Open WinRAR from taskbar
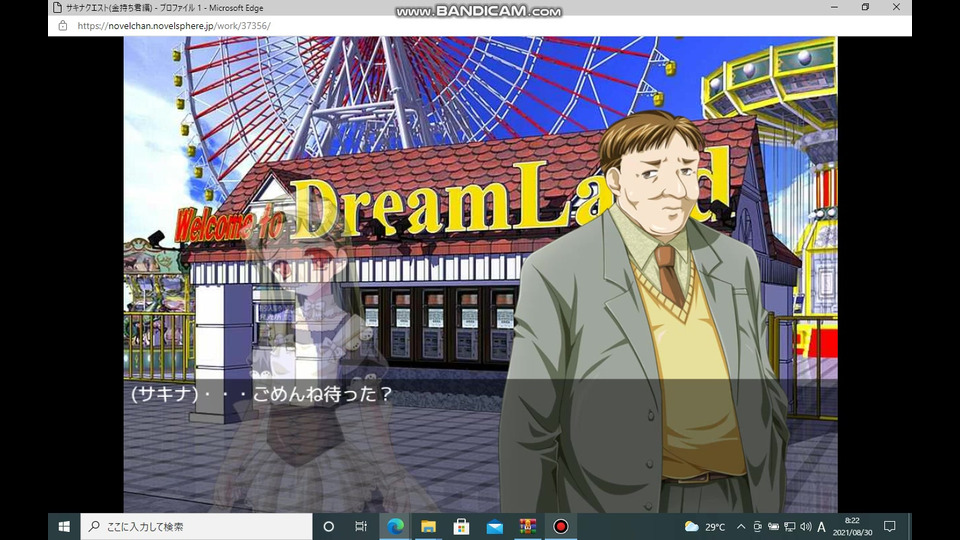 [527, 527]
